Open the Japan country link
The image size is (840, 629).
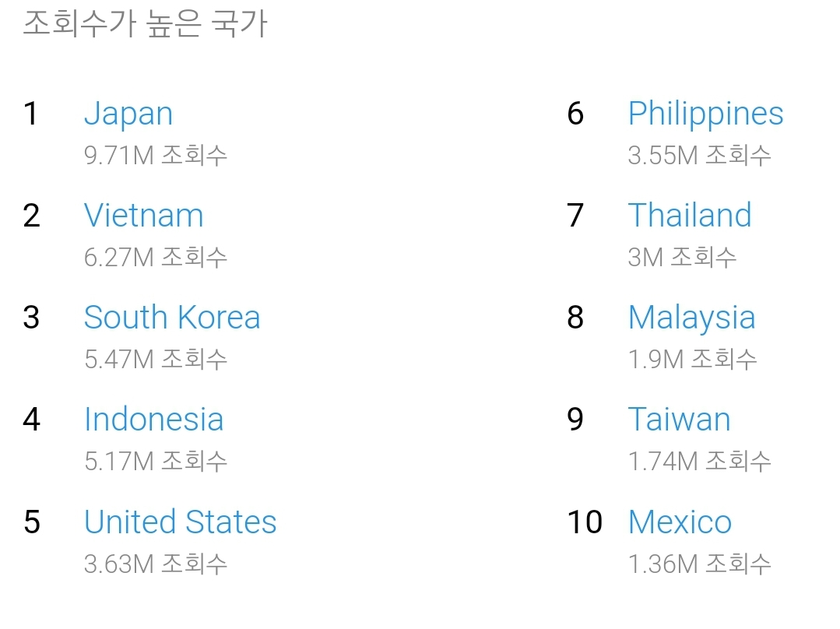[x=128, y=114]
